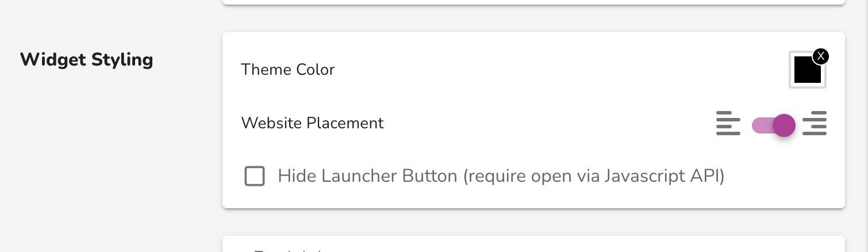Toggle the Website Placement switch
The height and width of the screenshot is (252, 868).
[773, 125]
